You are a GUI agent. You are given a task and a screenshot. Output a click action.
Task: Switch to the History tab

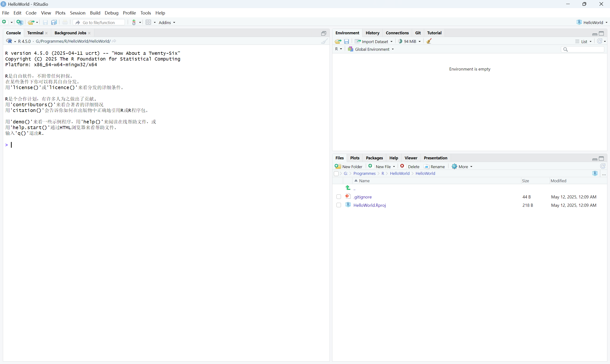[372, 33]
